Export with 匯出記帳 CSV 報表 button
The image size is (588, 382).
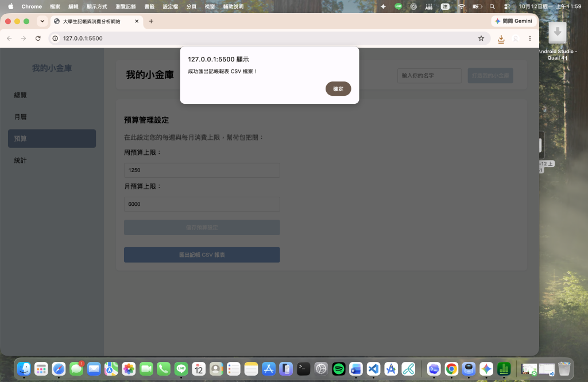[202, 255]
